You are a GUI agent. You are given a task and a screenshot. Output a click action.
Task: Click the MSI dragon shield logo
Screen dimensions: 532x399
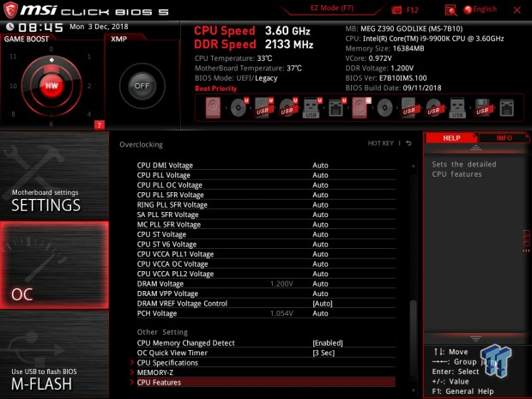tap(10, 9)
